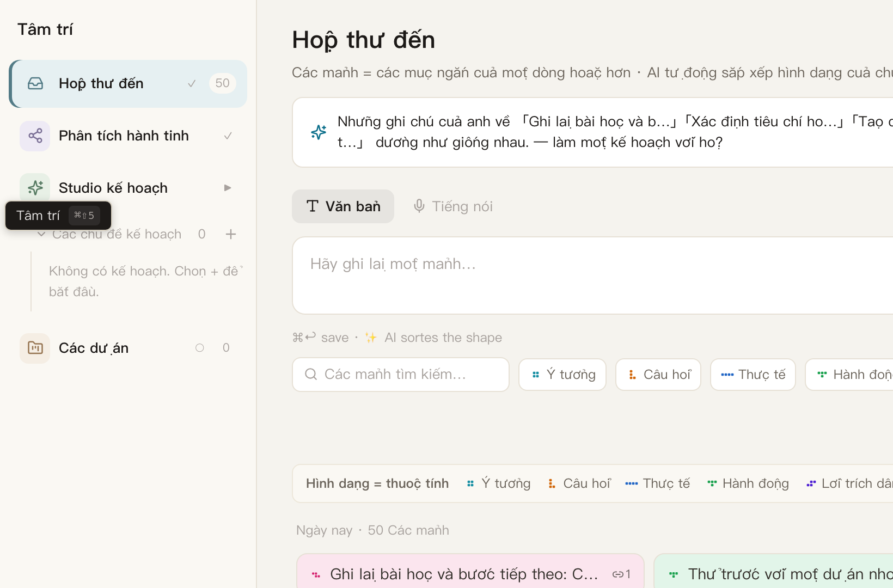893x588 pixels.
Task: Toggle the checkmark on Phân tích hành tinh row
Action: pos(228,136)
